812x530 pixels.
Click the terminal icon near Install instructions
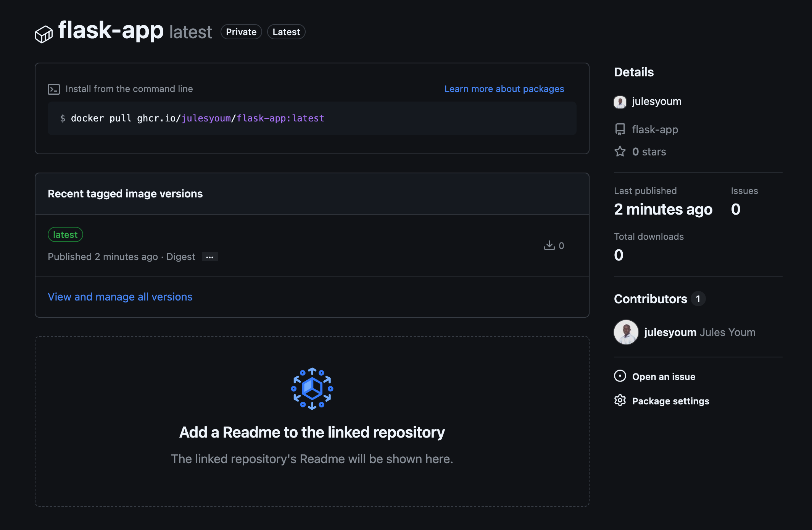tap(54, 89)
